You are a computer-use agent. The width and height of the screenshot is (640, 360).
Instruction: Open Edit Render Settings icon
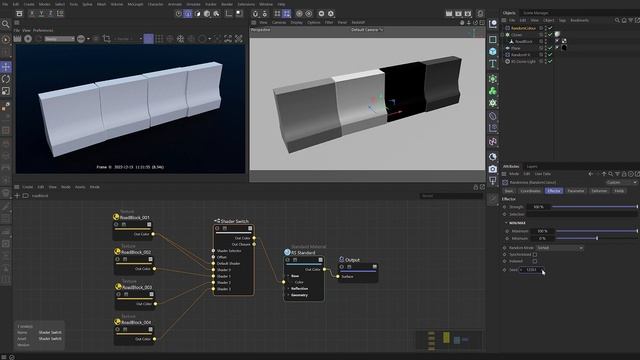pyautogui.click(x=468, y=13)
